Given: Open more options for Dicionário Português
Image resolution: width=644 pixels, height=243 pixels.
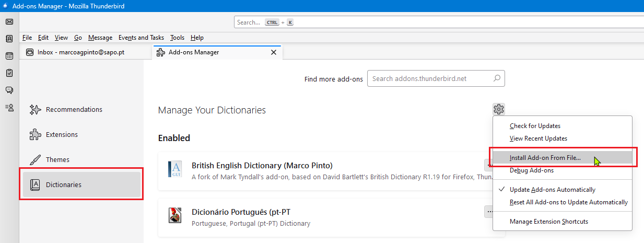Looking at the screenshot, I should coord(489,212).
